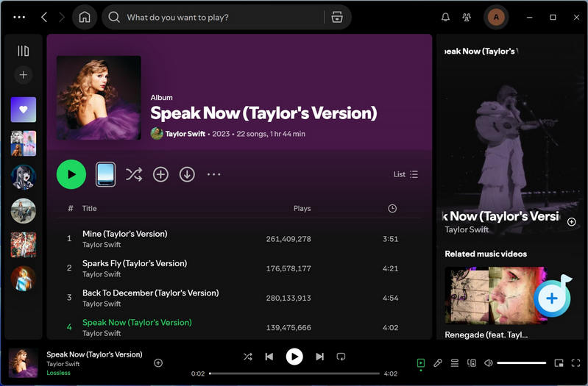Open the Speak Now album cover image
The height and width of the screenshot is (386, 588).
click(99, 98)
